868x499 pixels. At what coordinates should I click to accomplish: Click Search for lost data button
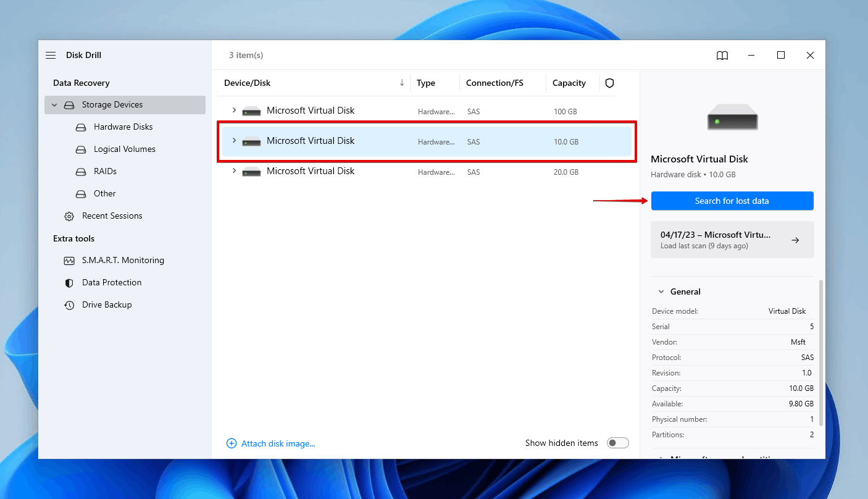[732, 201]
